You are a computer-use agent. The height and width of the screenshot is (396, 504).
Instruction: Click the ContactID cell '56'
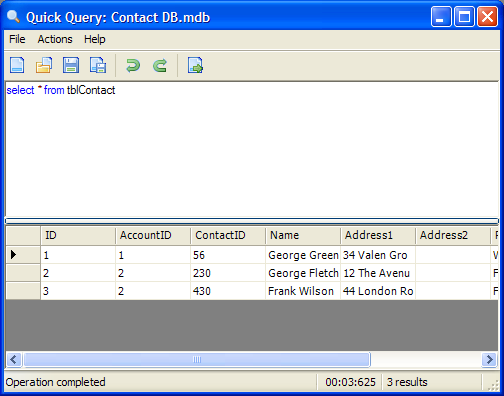pyautogui.click(x=228, y=255)
